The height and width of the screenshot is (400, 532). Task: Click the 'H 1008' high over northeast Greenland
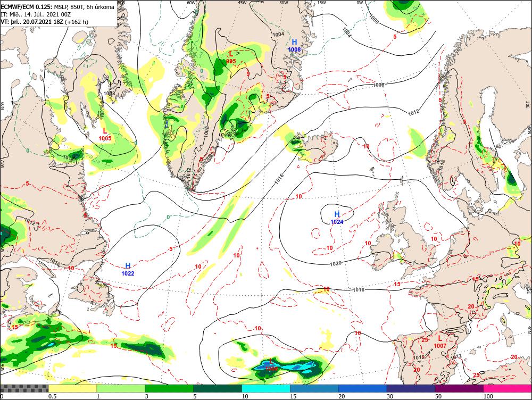[x=294, y=45]
